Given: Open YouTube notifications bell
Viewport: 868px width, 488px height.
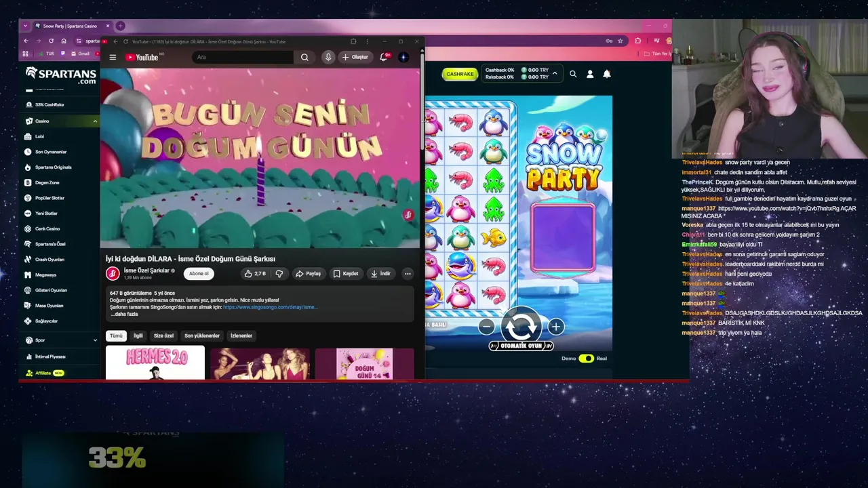Looking at the screenshot, I should tap(383, 58).
